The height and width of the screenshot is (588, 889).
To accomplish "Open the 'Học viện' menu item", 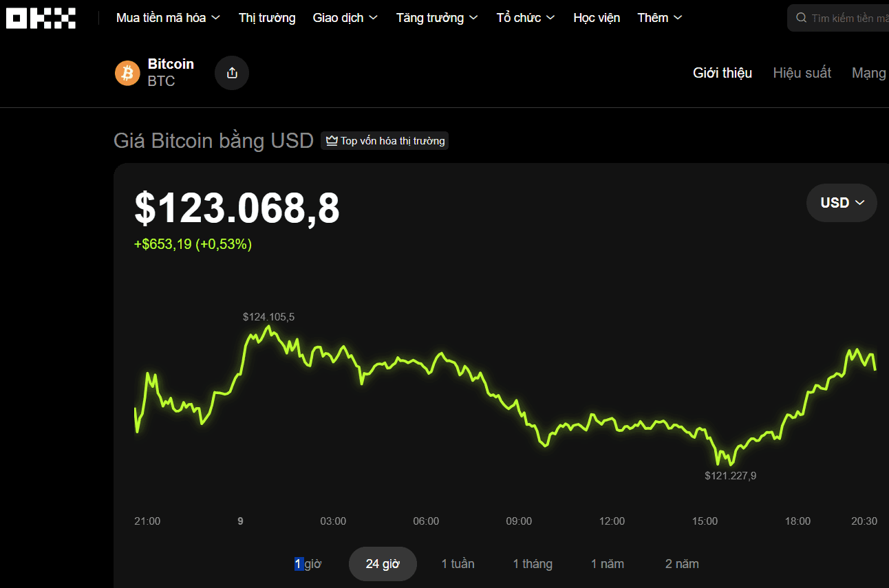I will coord(597,17).
